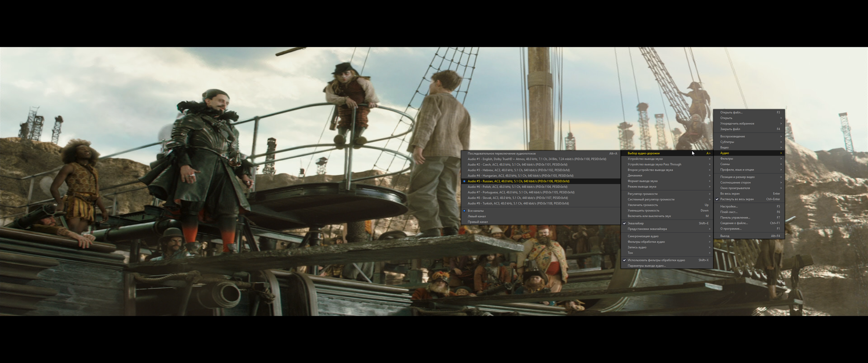
Task: Select the Audio #3 Hebrew track
Action: point(540,170)
